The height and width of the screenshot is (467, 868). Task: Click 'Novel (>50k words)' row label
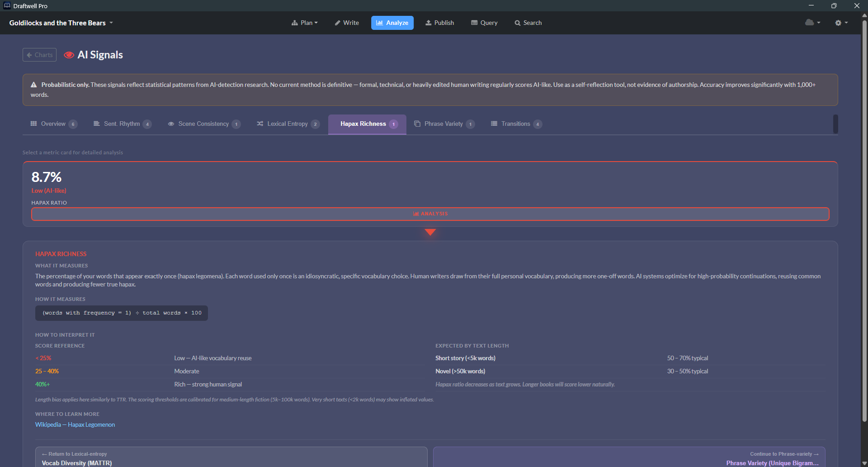click(460, 371)
